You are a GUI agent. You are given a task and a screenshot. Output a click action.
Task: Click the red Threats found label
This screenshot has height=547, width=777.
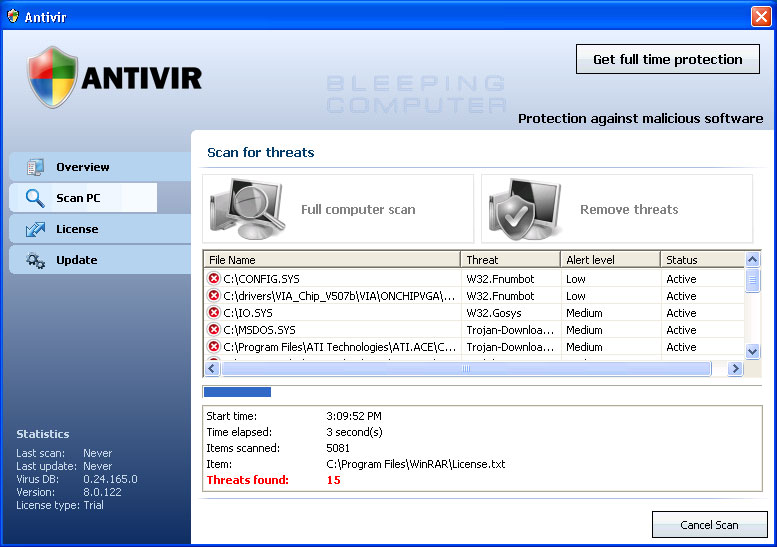coord(247,480)
